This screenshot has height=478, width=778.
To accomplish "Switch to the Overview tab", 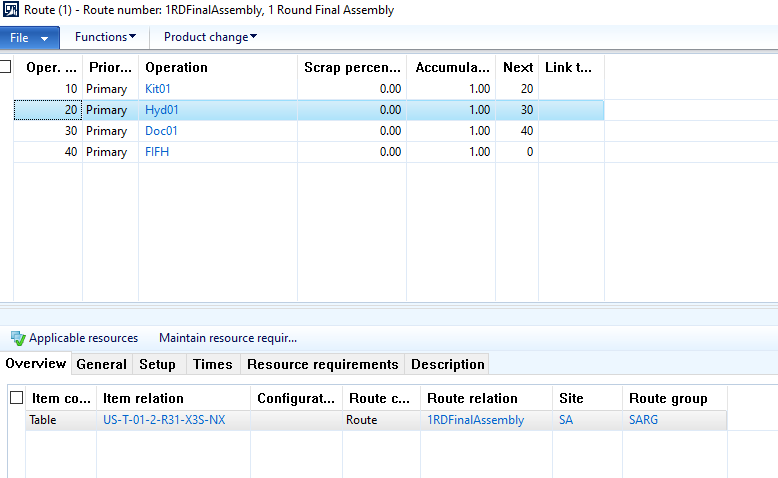I will 36,363.
